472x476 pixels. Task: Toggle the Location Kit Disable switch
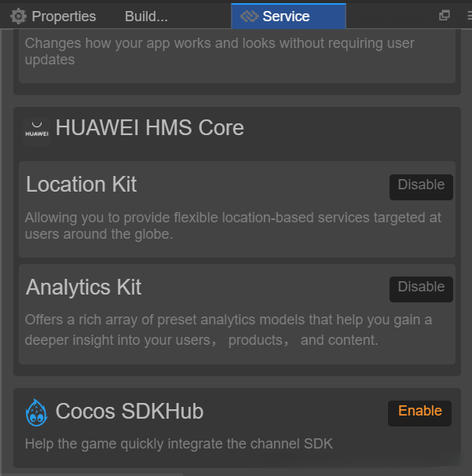[421, 186]
